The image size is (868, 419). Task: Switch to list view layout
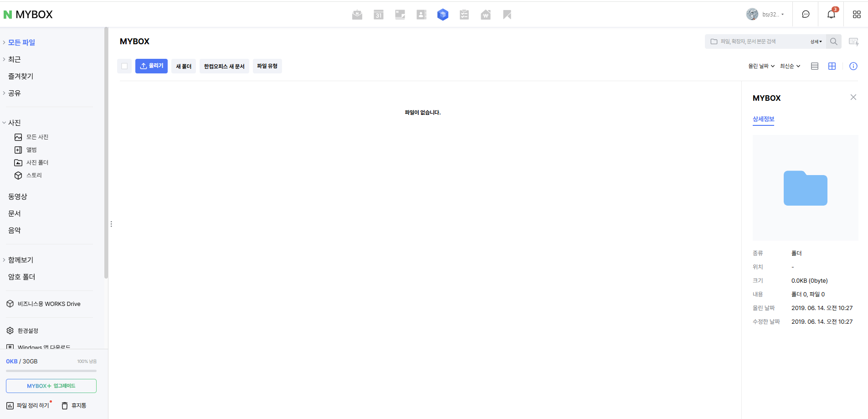[815, 66]
